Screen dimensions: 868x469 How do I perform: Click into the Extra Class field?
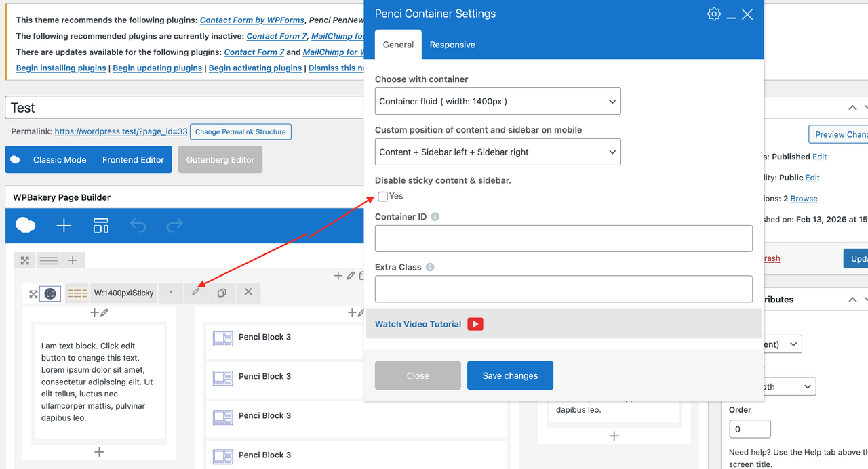(x=564, y=289)
